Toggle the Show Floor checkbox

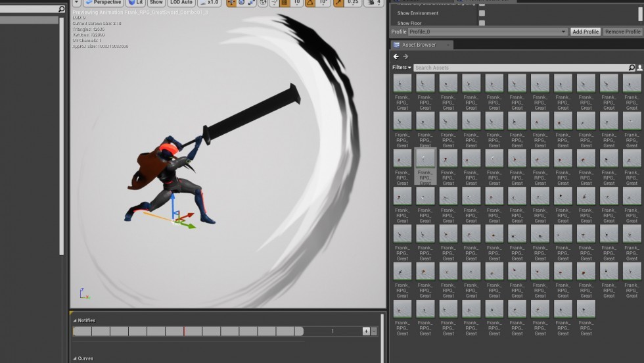click(482, 23)
